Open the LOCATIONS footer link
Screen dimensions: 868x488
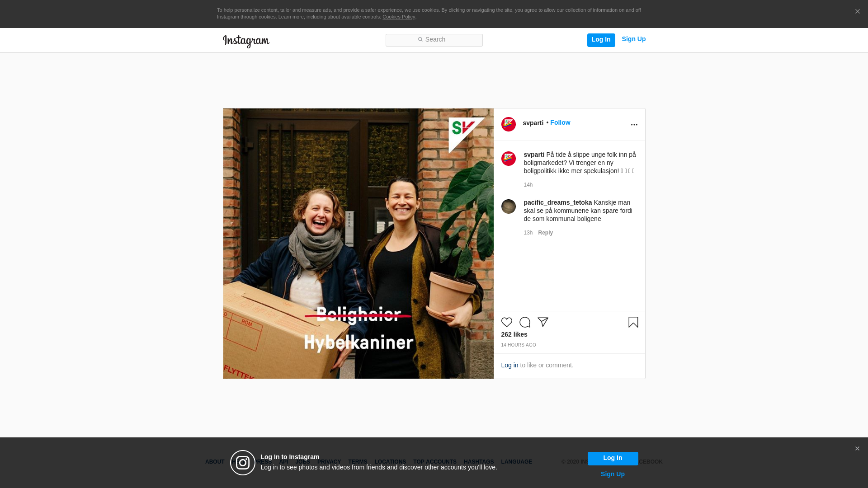click(390, 462)
